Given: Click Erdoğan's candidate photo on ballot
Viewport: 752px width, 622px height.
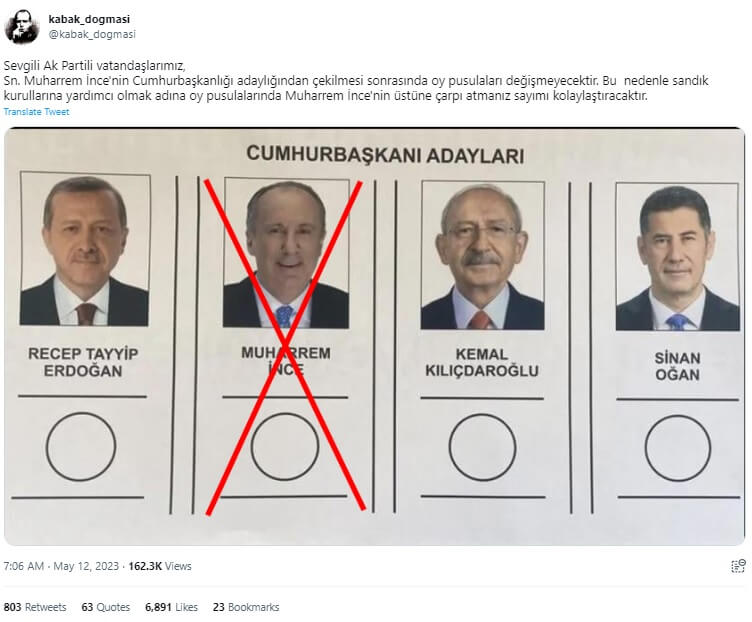Looking at the screenshot, I should coord(85,249).
